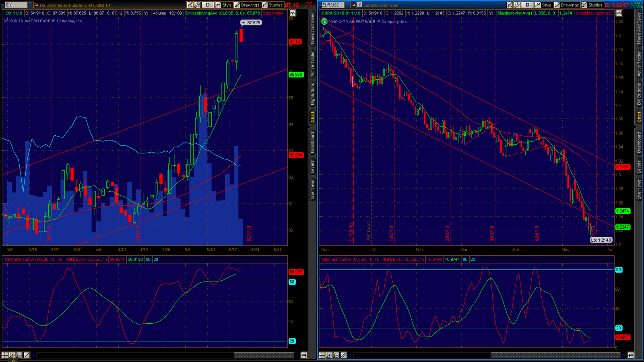Click the Style chart icon in the /DX toolbar

point(224,5)
